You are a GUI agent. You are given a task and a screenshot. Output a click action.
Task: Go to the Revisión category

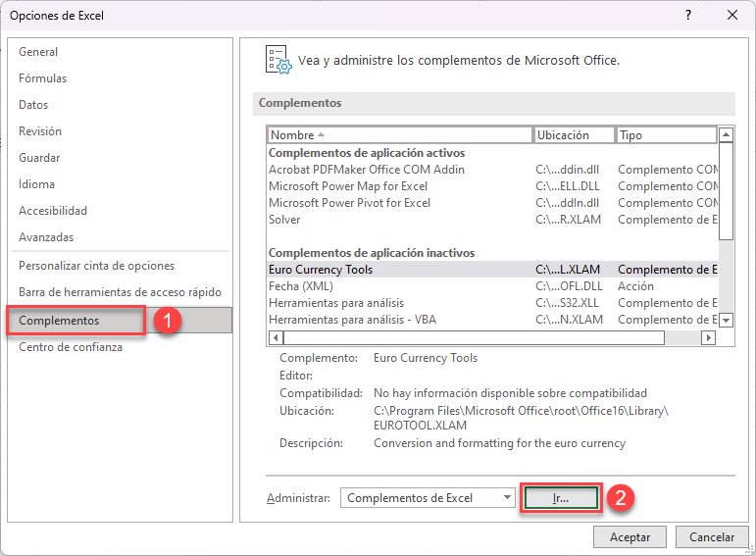[x=40, y=131]
